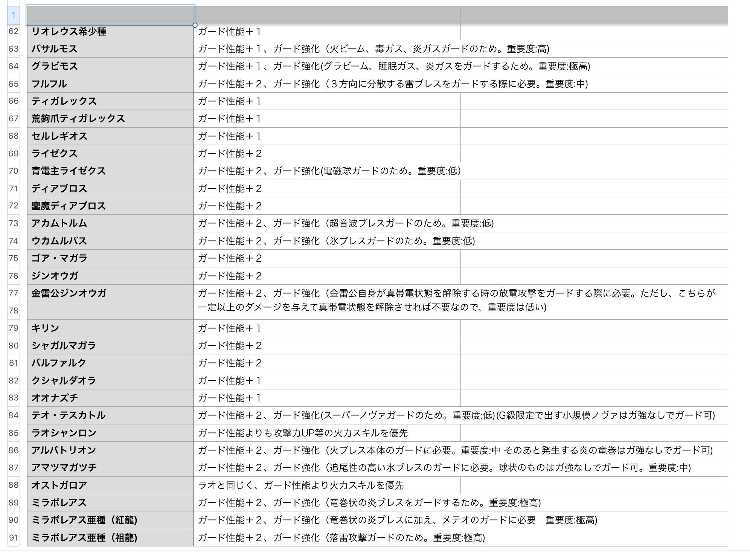Image resolution: width=750 pixels, height=560 pixels.
Task: Select the cell ゴア・マガラ
Action: 110,258
